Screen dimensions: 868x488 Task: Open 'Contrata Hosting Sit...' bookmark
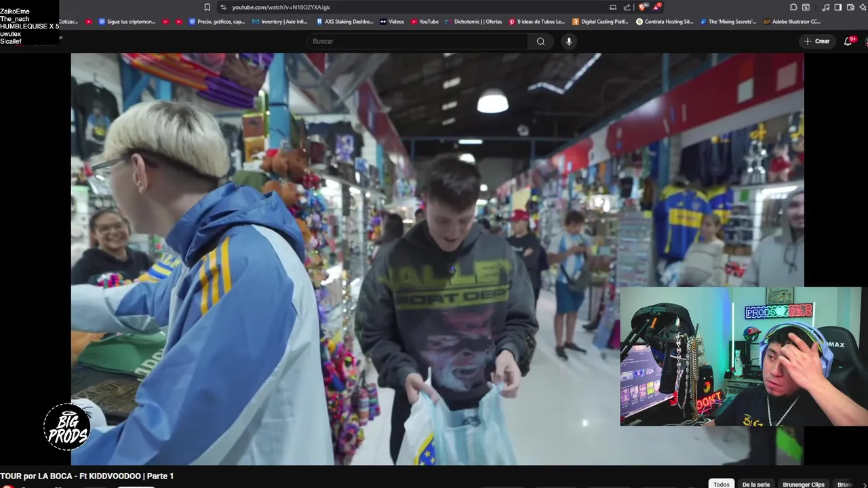click(x=665, y=22)
